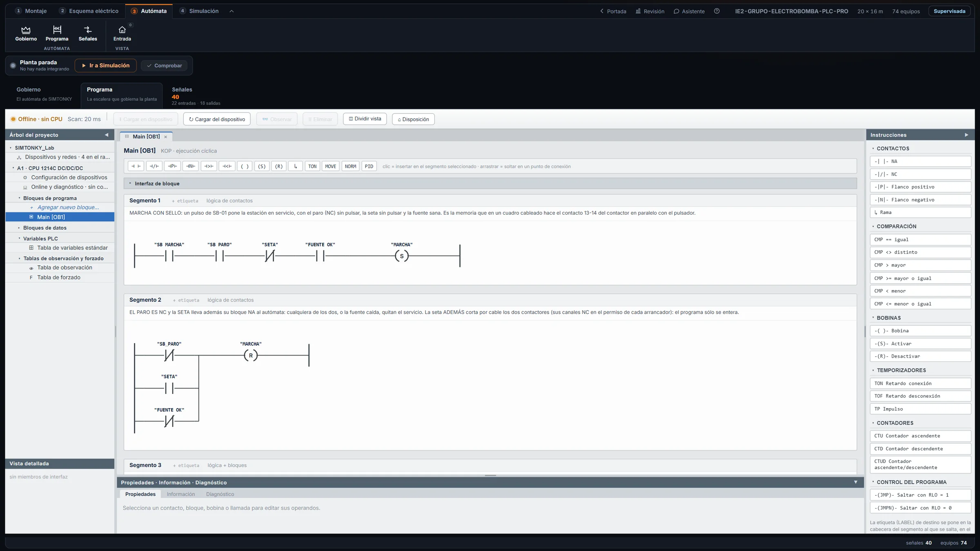Insert a normally open contact from the toolbar

tap(136, 166)
